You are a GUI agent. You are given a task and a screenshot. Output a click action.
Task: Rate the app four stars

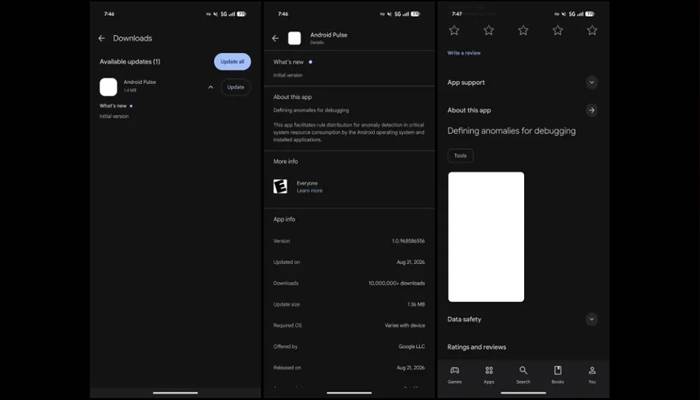pos(558,30)
